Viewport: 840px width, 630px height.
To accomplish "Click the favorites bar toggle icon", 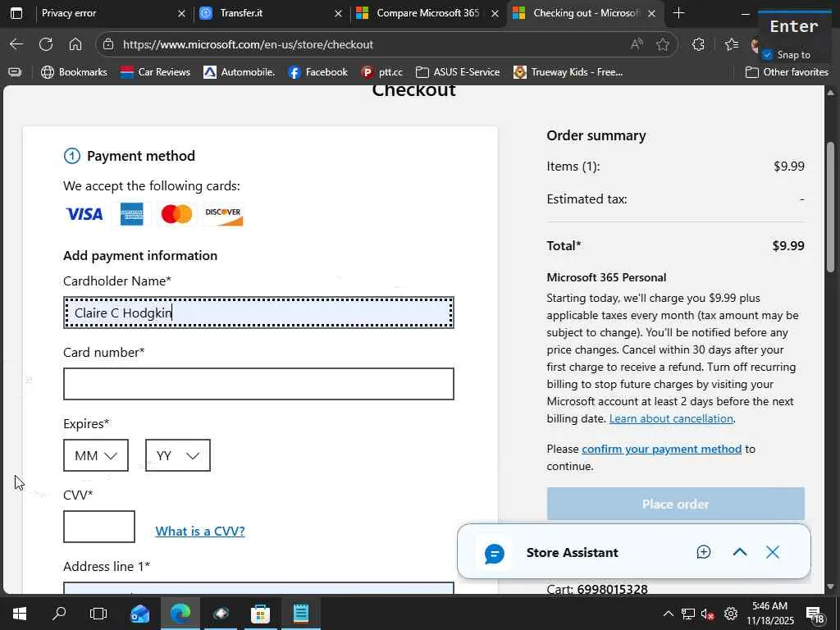I will point(15,72).
